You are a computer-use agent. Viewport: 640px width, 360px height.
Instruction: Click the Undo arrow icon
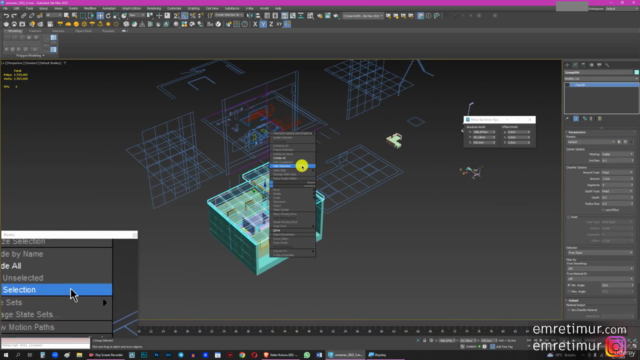click(x=6, y=16)
